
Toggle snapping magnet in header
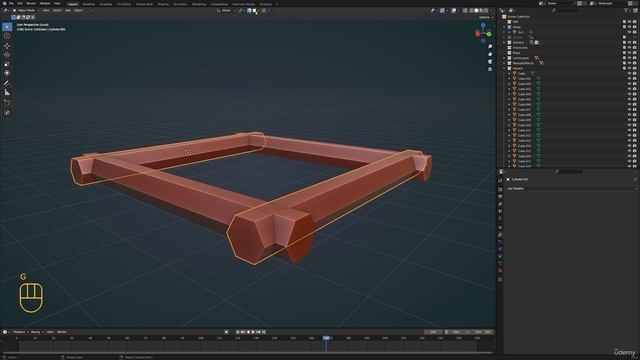(x=249, y=10)
